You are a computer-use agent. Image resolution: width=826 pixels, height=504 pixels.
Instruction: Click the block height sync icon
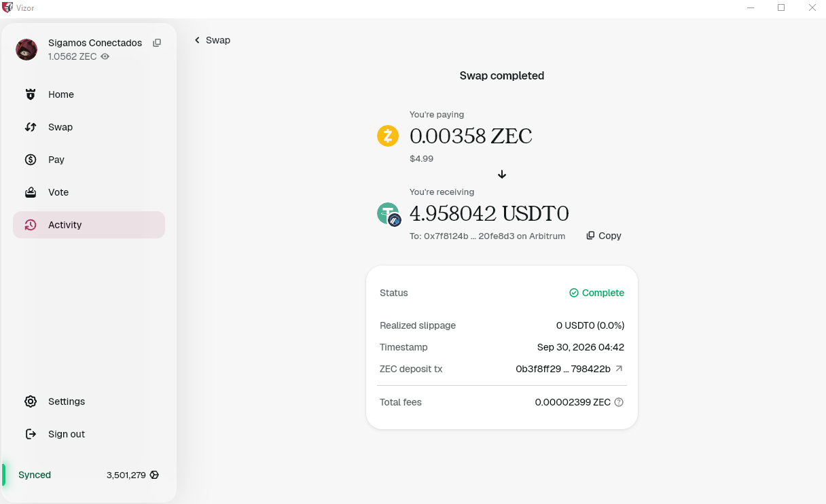(x=154, y=475)
